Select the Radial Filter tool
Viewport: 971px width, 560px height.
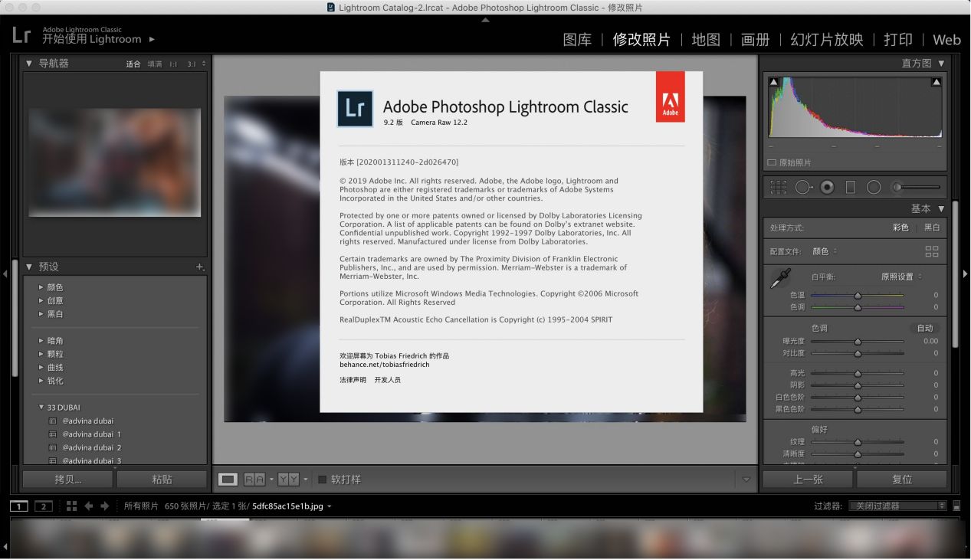click(x=874, y=187)
